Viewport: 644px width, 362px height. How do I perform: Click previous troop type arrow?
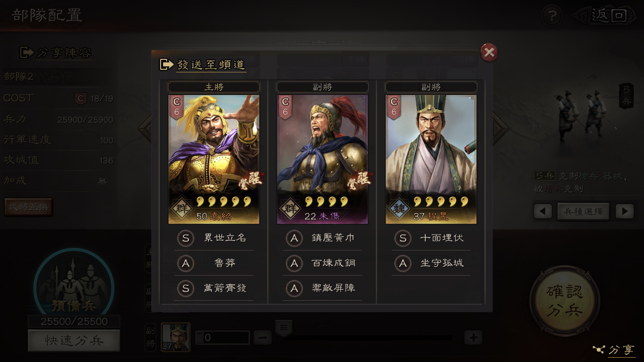pos(543,211)
